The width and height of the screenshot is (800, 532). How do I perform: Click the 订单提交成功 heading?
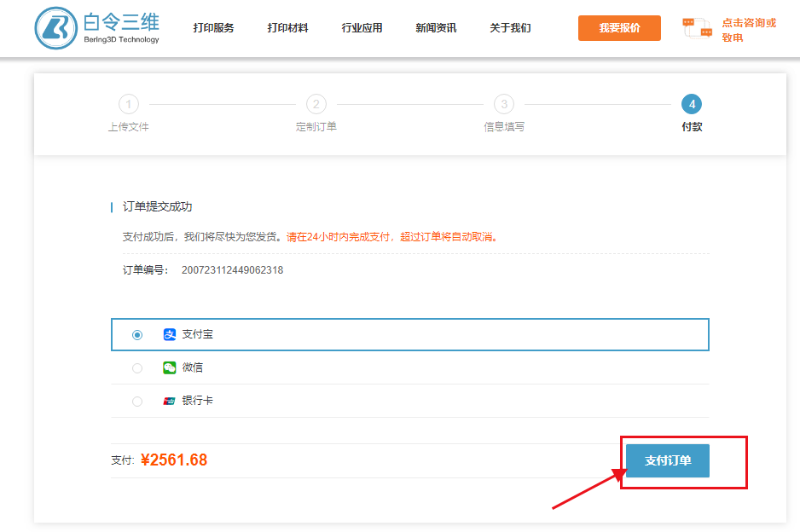coord(157,206)
